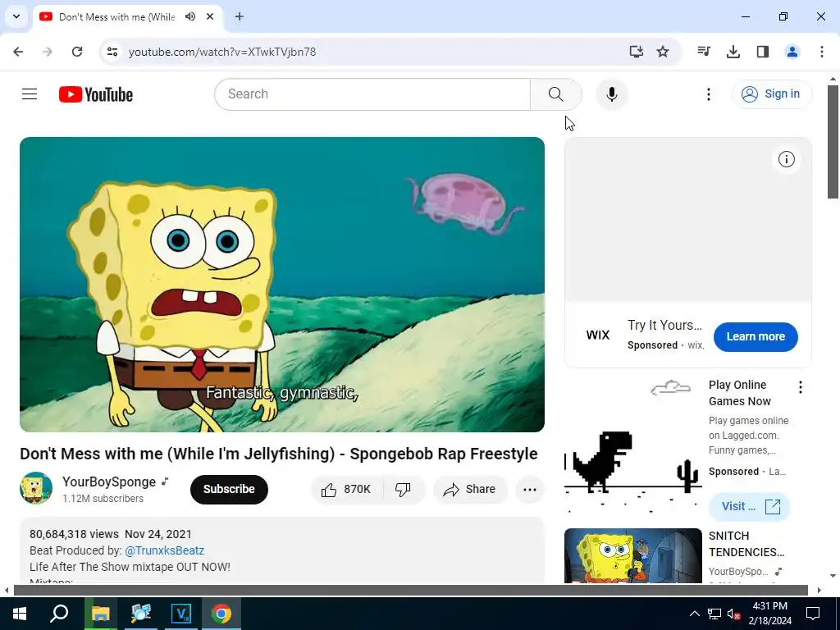Click the vertical page scrollbar thumb
This screenshot has width=840, height=630.
point(833,141)
